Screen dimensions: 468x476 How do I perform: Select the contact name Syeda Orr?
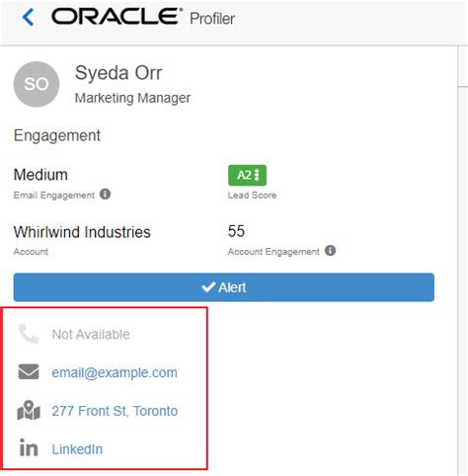pos(118,73)
